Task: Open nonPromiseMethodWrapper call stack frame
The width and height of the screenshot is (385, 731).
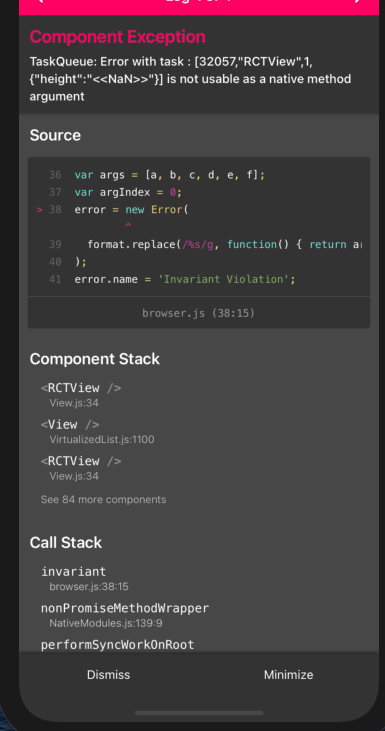Action: coord(125,615)
